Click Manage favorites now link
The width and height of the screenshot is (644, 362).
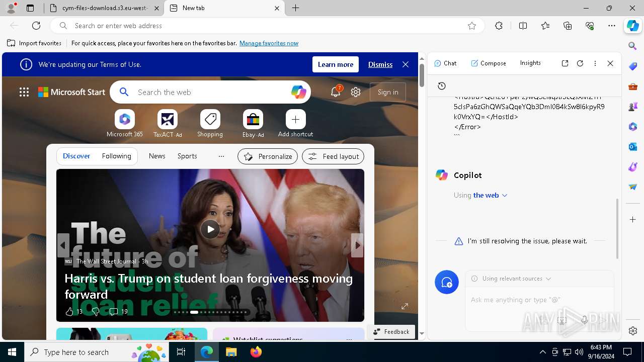tap(269, 43)
